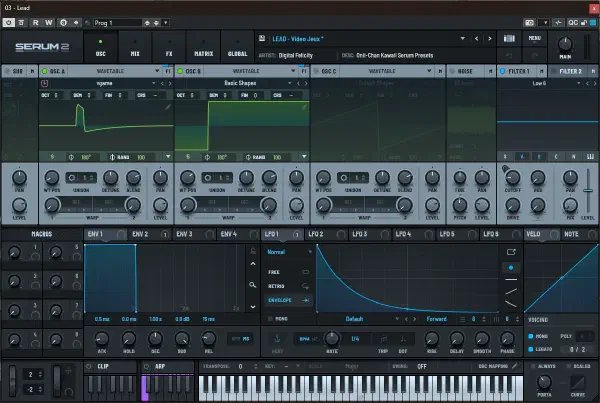Image resolution: width=600 pixels, height=403 pixels.
Task: Select the flat line LFO shape preset
Action: click(x=511, y=280)
